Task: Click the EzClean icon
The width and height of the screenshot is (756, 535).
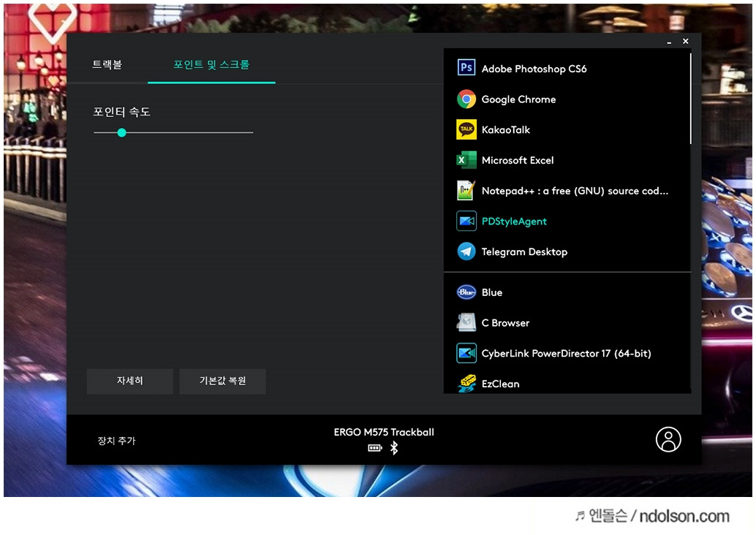Action: (466, 383)
